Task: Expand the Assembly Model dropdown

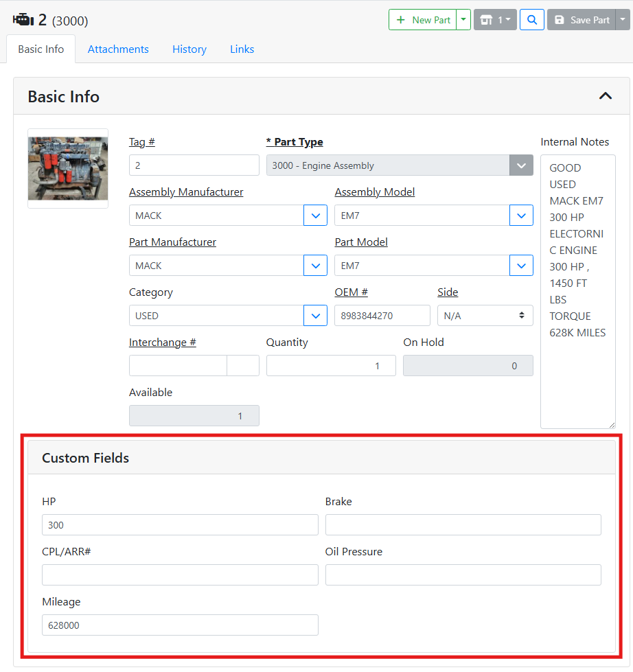Action: pos(521,216)
